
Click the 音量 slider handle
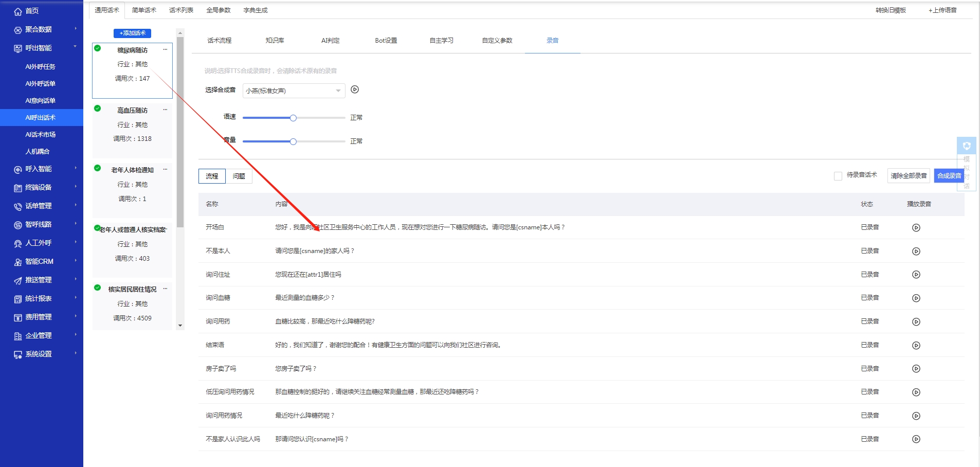(293, 141)
